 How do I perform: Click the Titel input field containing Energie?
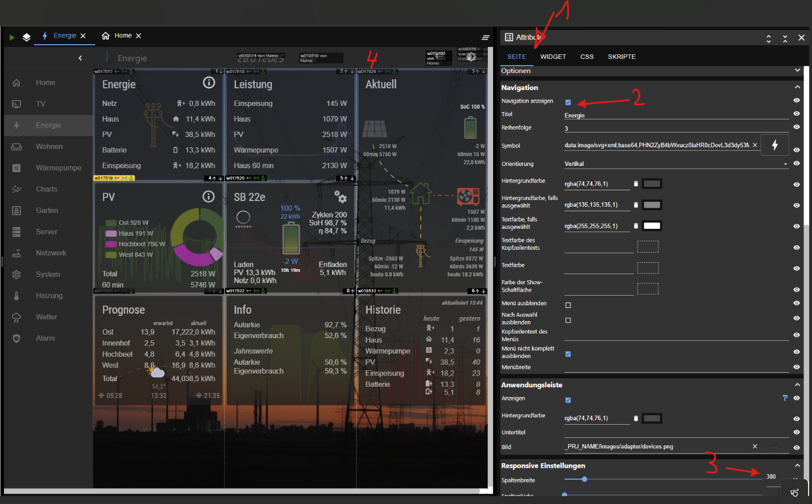(675, 115)
